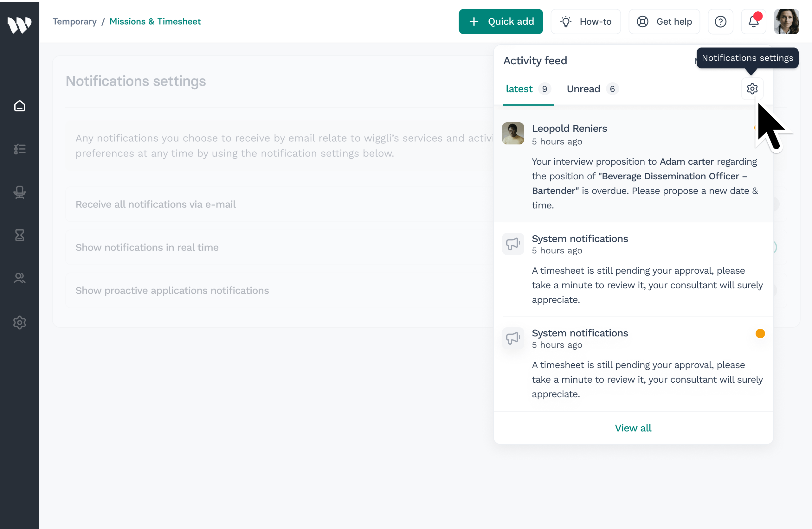Viewport: 812px width, 529px height.
Task: Open the Temporary breadcrumb link
Action: pos(74,22)
